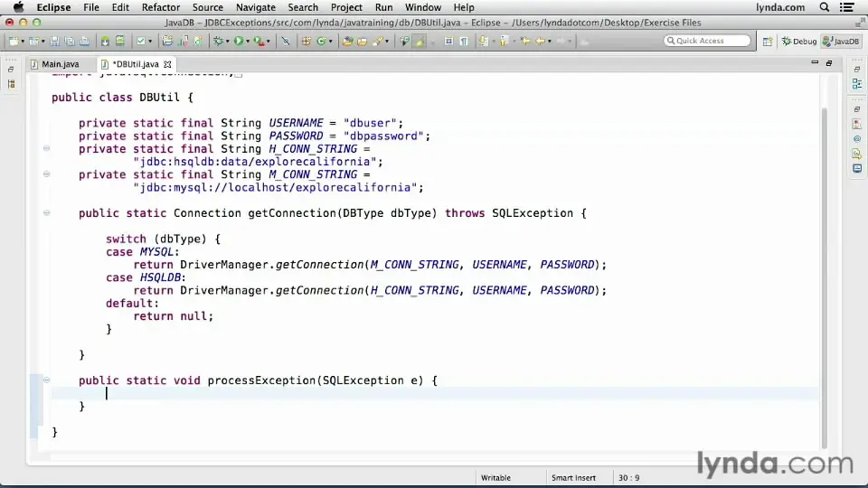
Task: Close the DBUtil.java tab
Action: point(167,64)
